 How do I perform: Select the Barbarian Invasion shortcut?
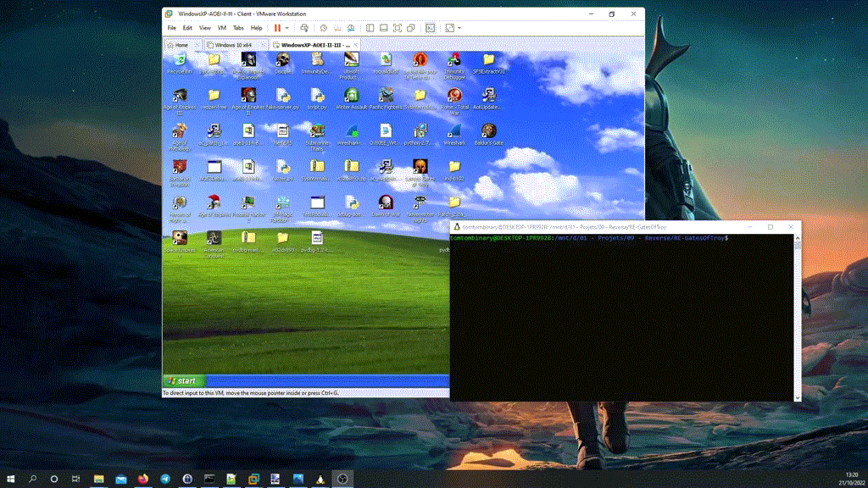[180, 173]
